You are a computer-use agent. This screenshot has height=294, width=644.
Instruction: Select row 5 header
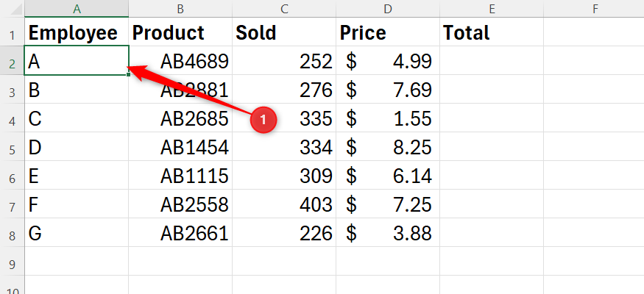click(x=13, y=147)
